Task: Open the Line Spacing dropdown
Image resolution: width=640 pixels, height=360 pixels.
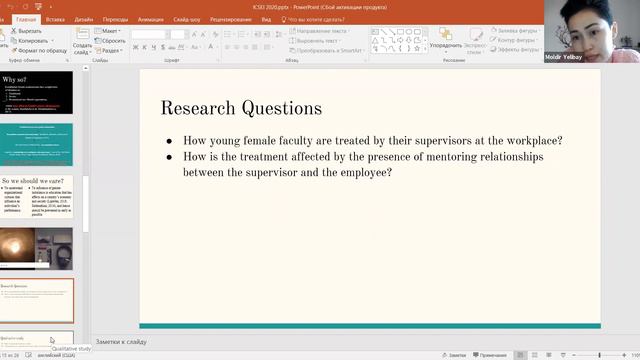Action: point(279,35)
